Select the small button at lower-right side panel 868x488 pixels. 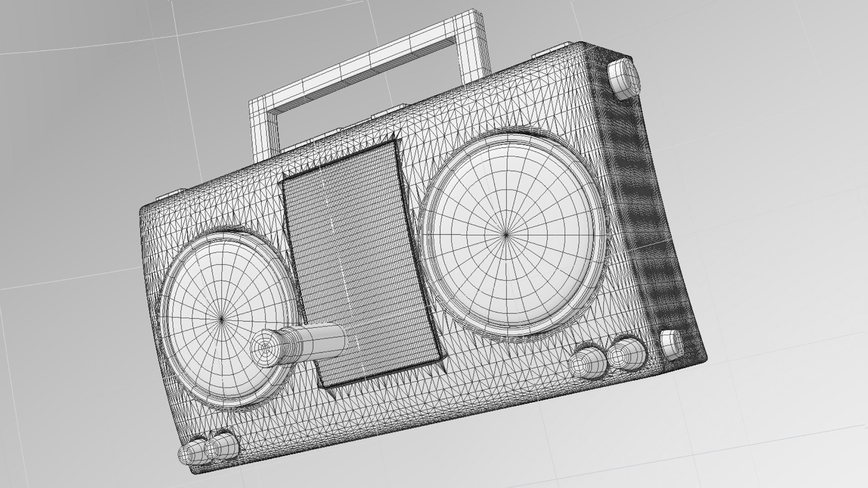click(x=672, y=344)
